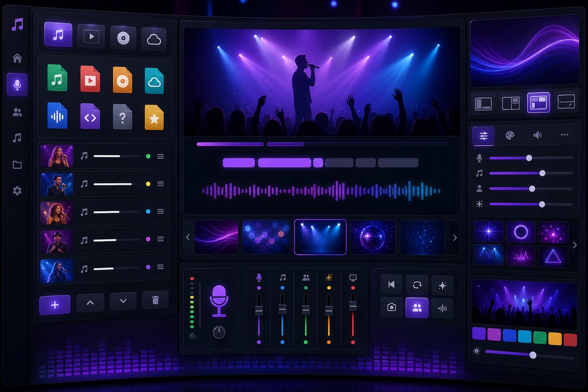Click the voice waveform button in controls
This screenshot has width=588, height=392.
point(443,308)
